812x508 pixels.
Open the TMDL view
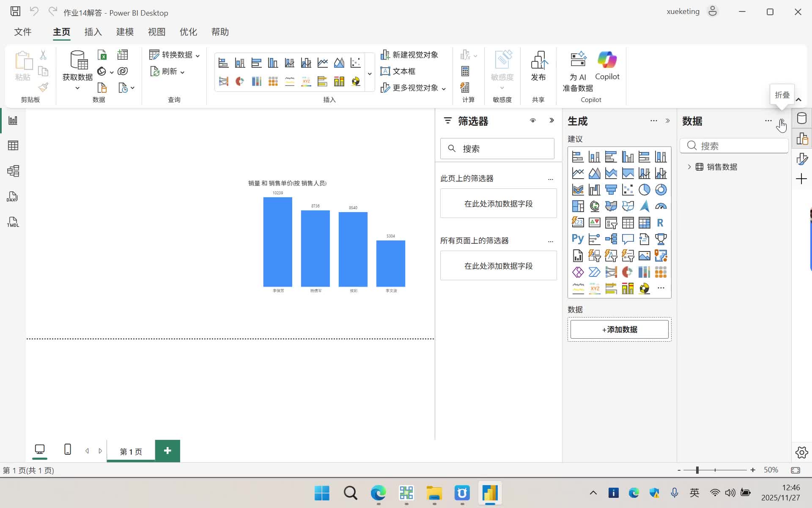pyautogui.click(x=13, y=222)
